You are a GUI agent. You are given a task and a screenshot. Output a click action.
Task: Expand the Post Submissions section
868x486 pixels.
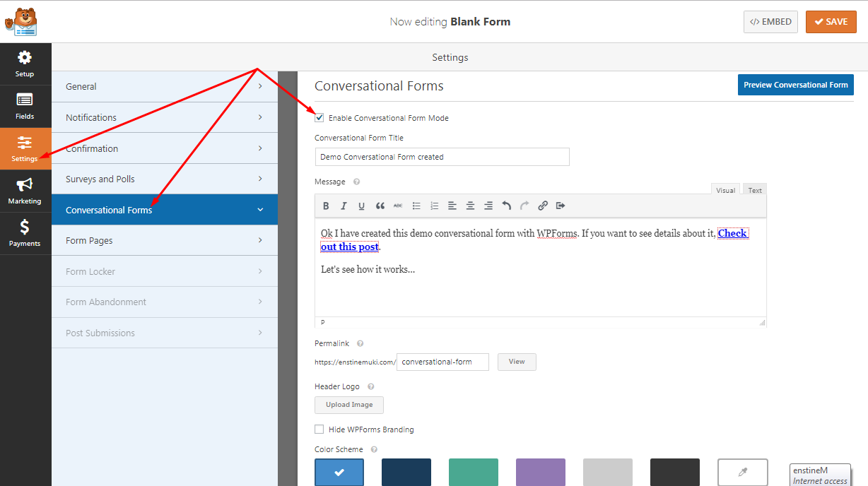(x=165, y=333)
